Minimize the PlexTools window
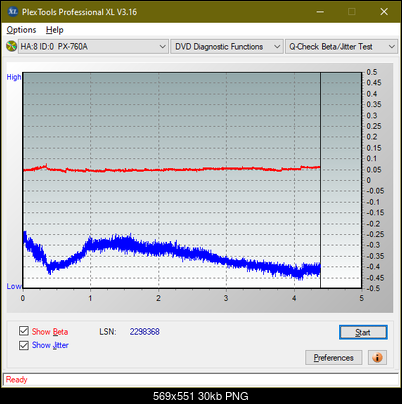 [320, 12]
